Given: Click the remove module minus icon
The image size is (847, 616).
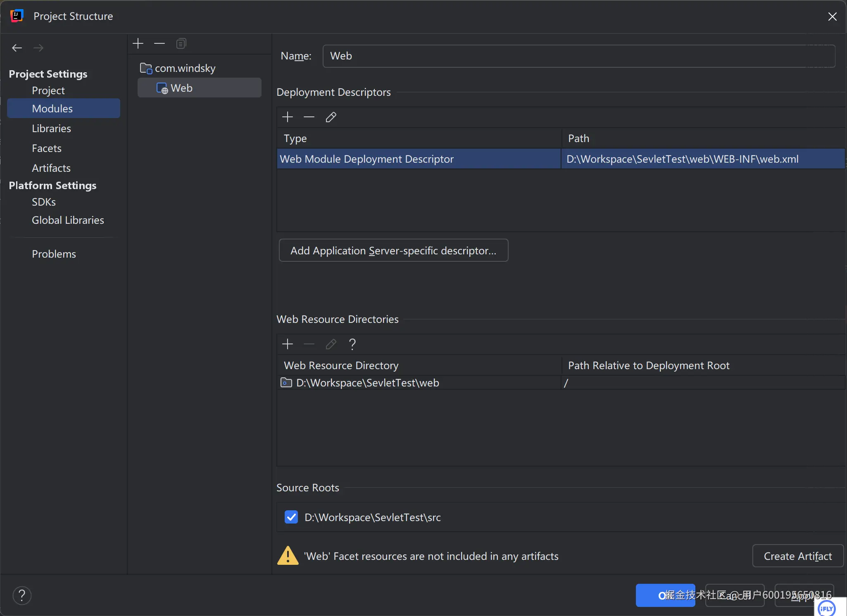Looking at the screenshot, I should pyautogui.click(x=159, y=43).
